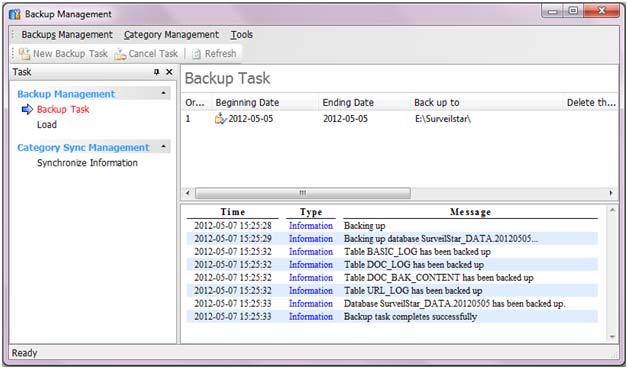
Task: Open the Tools menu
Action: click(242, 35)
